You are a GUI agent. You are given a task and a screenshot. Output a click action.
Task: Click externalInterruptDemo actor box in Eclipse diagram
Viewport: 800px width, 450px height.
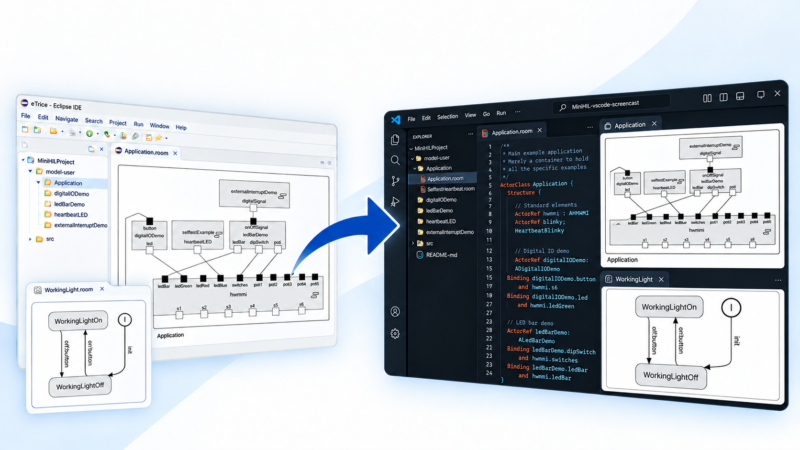pos(254,193)
